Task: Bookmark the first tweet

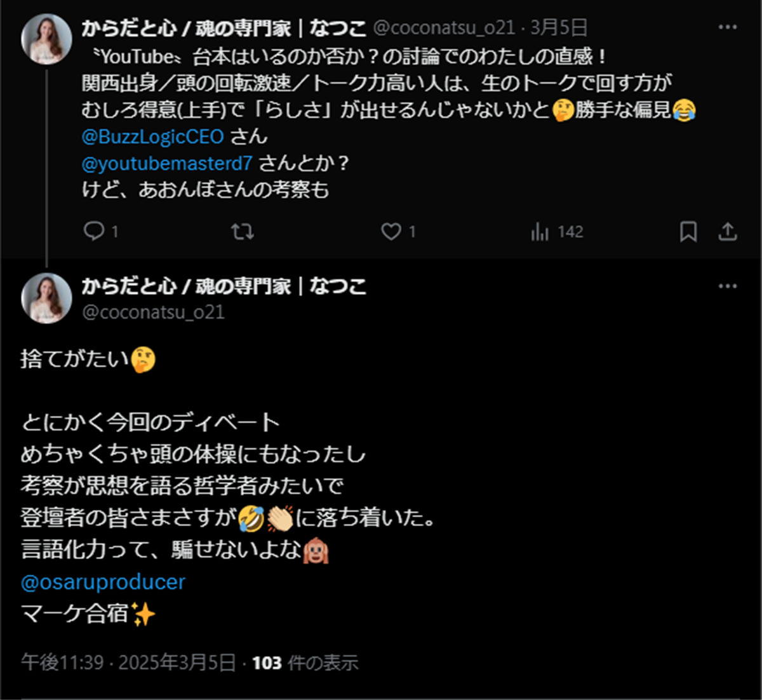Action: pyautogui.click(x=688, y=231)
